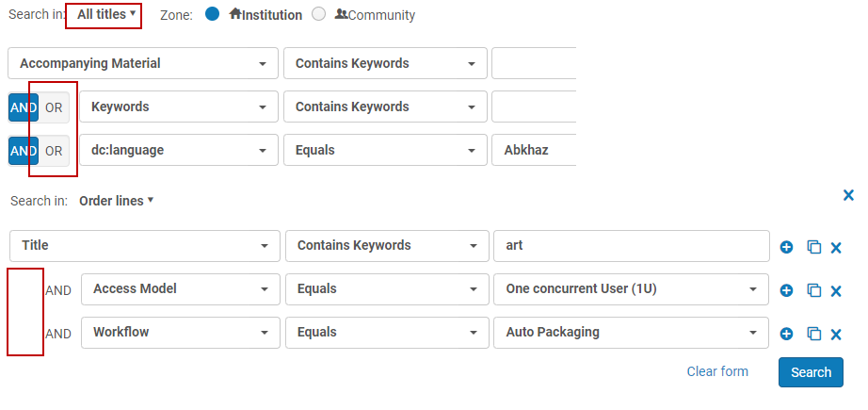Open the Auto Packaging value dropdown
The width and height of the screenshot is (868, 410).
click(x=631, y=333)
